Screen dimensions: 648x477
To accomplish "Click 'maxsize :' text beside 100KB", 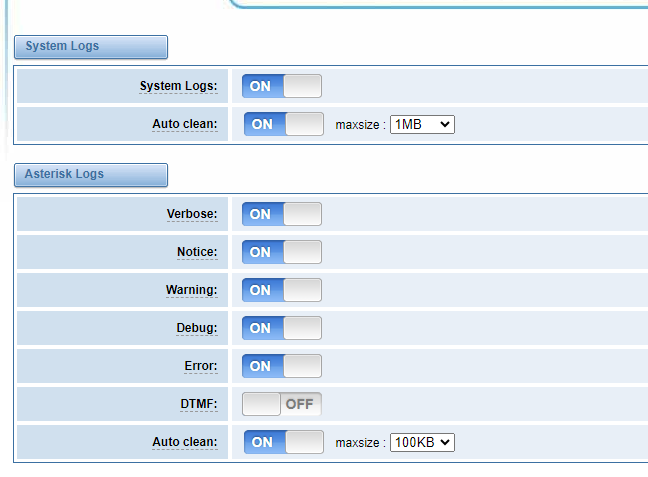I will pos(360,443).
